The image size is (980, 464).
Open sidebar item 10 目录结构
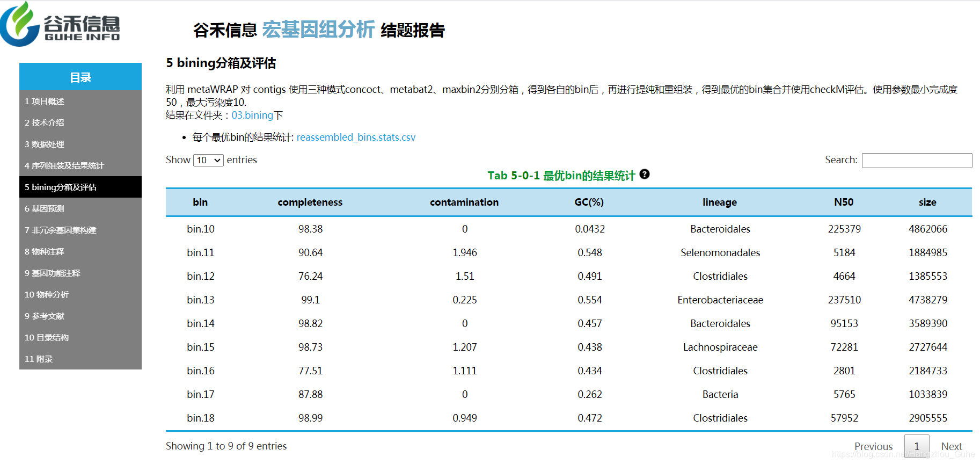click(x=81, y=337)
